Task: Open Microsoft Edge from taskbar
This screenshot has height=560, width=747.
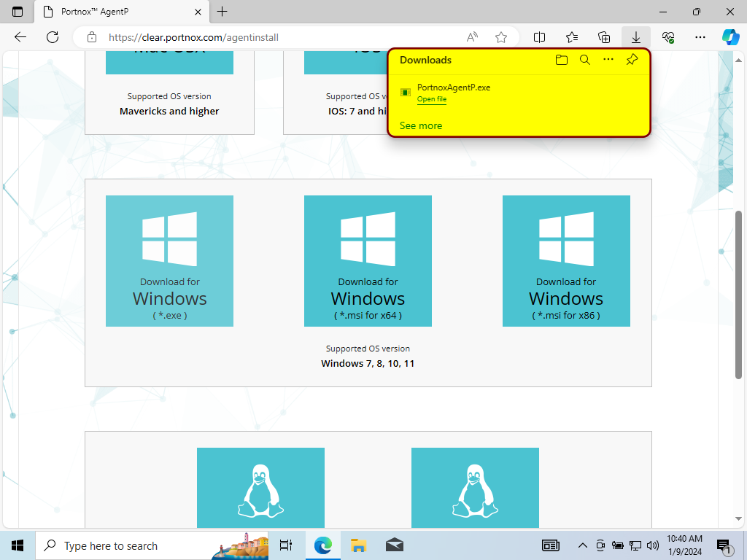Action: click(323, 545)
